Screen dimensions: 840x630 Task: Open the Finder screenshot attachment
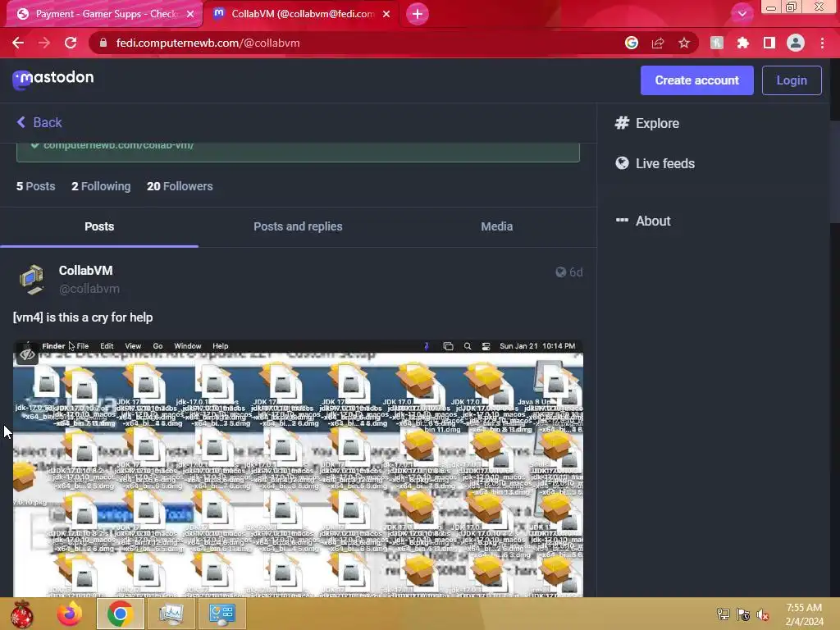pyautogui.click(x=298, y=468)
